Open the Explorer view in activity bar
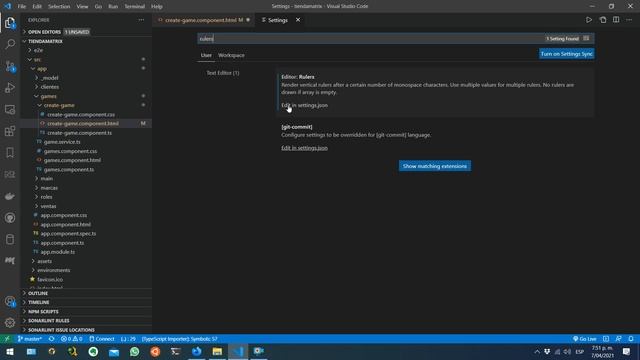Screen dimensions: 640x360 [10, 22]
